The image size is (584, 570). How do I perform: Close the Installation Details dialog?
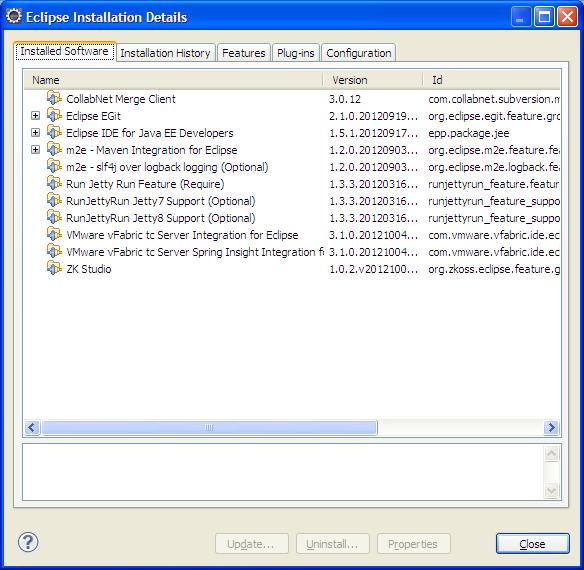pyautogui.click(x=533, y=544)
